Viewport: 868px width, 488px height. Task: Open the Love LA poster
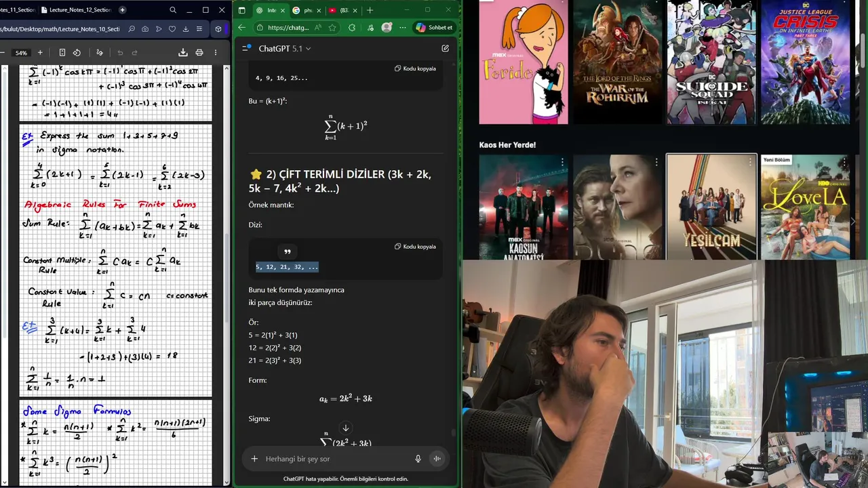(x=805, y=207)
